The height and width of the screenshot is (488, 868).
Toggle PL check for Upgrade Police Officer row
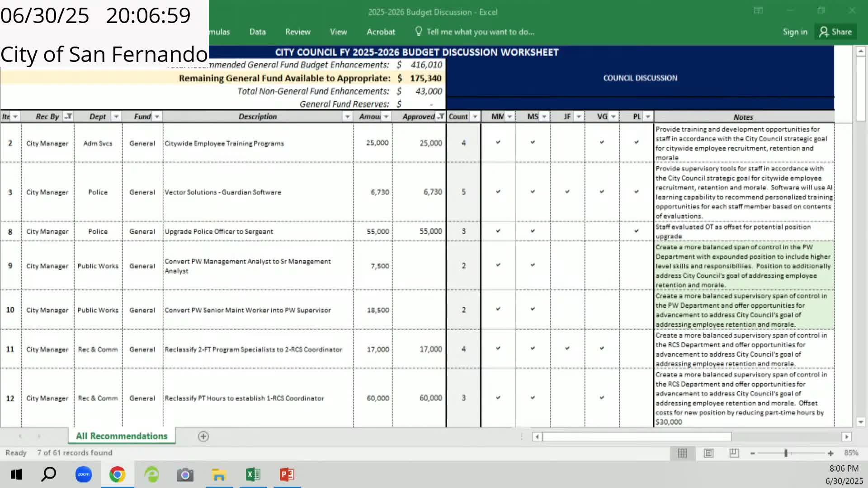[x=637, y=231]
